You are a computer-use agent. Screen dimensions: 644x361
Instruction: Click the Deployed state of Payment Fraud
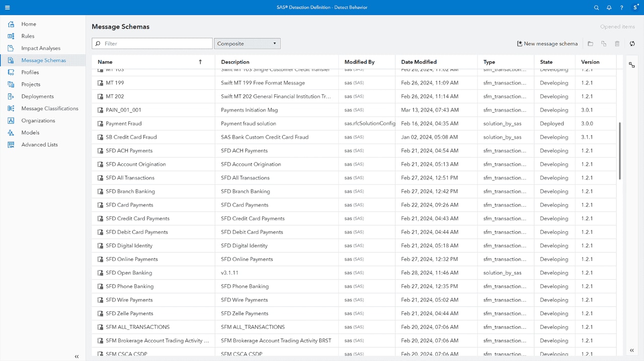[551, 124]
